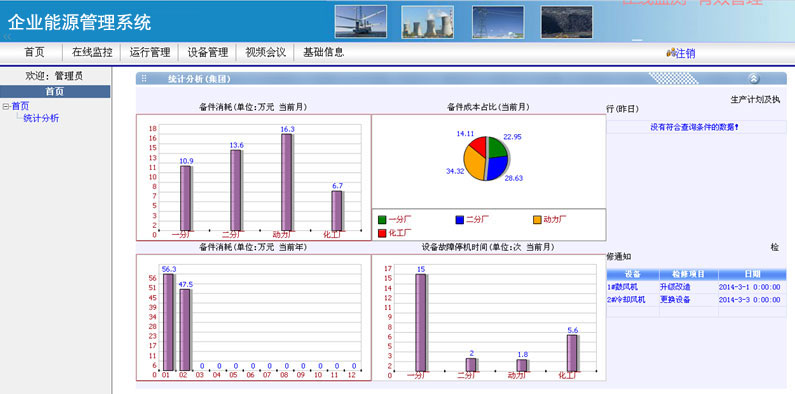Open the 在线监控 menu
Image resolution: width=795 pixels, height=394 pixels.
click(x=92, y=52)
